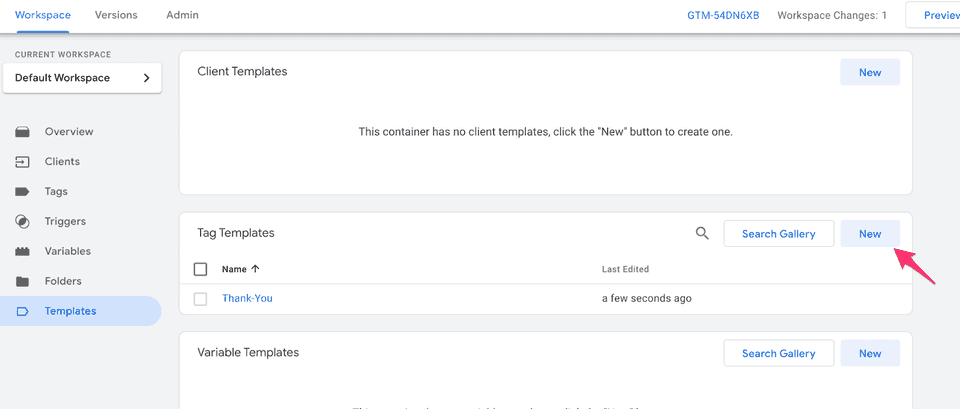The width and height of the screenshot is (960, 409).
Task: Click Search Gallery for Variable Templates
Action: click(778, 353)
